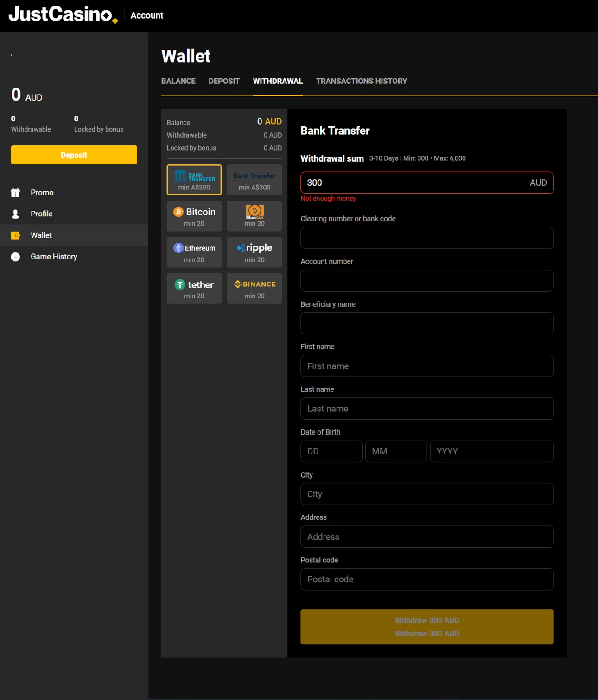The image size is (598, 700).
Task: Click the Wallet icon in sidebar
Action: (x=15, y=235)
